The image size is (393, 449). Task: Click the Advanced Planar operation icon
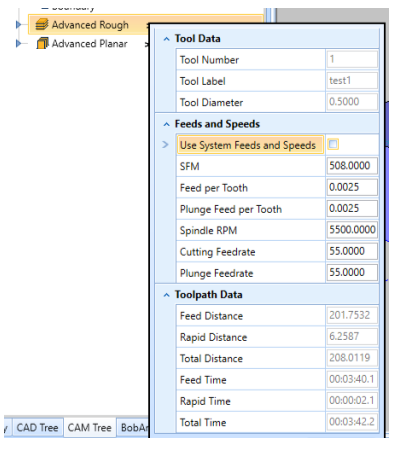42,43
